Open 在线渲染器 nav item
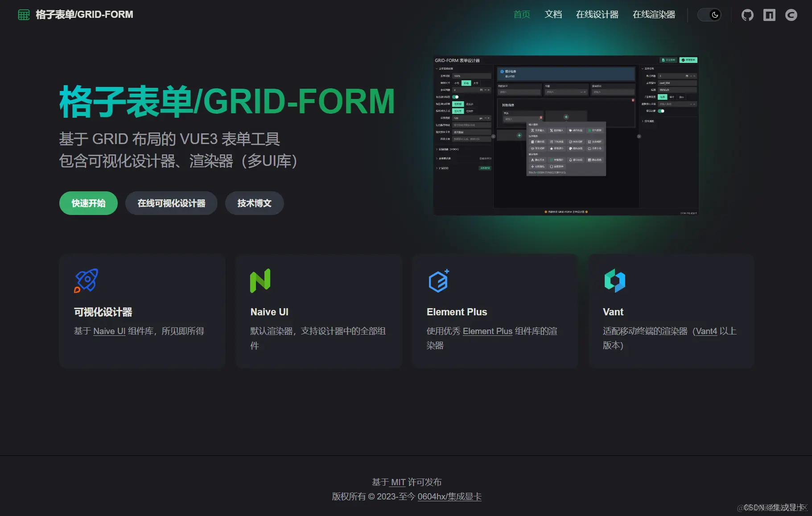The height and width of the screenshot is (516, 812). (654, 15)
